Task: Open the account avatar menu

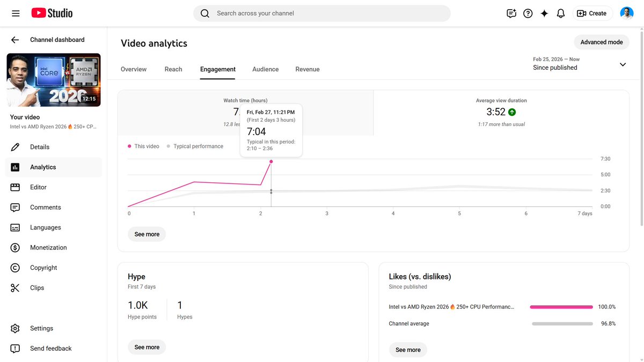Action: pos(626,13)
